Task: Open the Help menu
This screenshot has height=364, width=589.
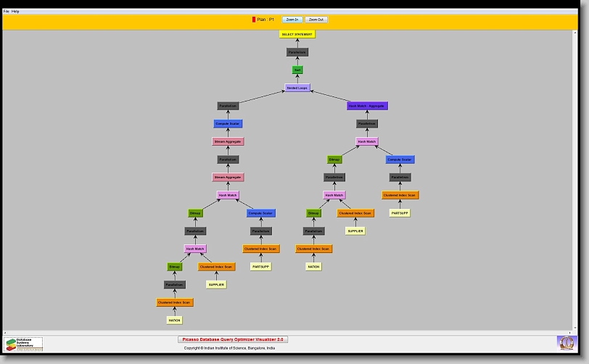Action: coord(16,12)
